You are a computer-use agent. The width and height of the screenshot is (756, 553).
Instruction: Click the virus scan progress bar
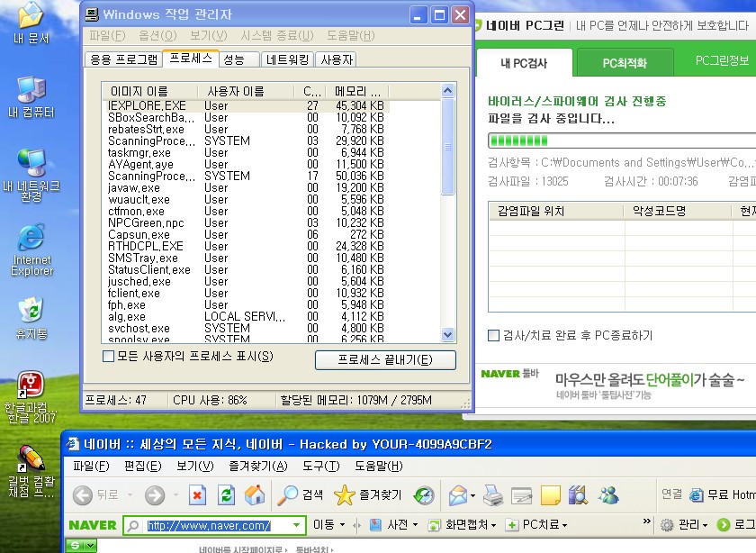[622, 141]
